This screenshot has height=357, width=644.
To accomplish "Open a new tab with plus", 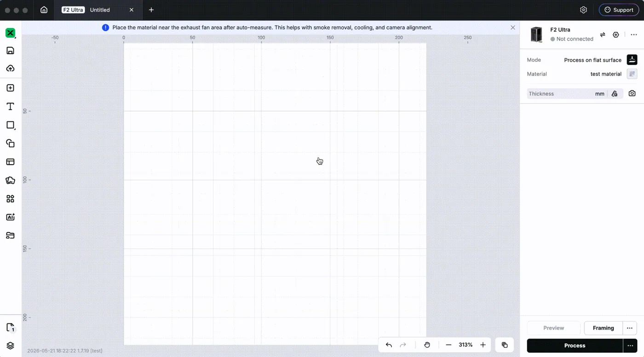I will [151, 10].
